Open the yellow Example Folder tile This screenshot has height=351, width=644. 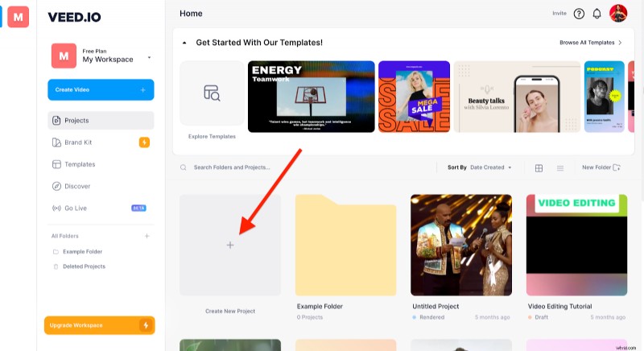346,245
